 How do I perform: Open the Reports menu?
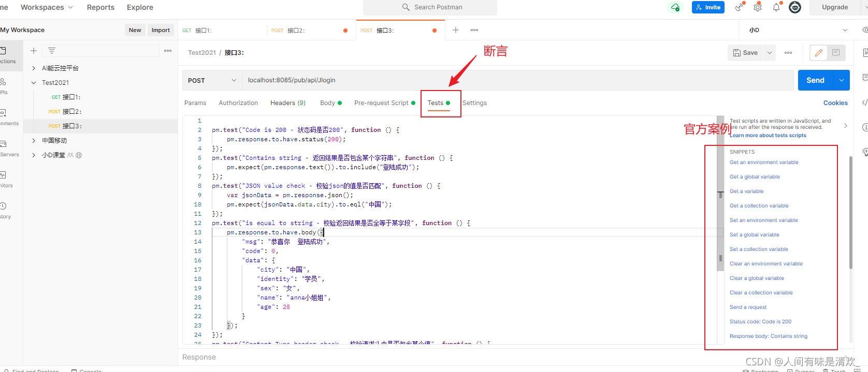pos(100,7)
